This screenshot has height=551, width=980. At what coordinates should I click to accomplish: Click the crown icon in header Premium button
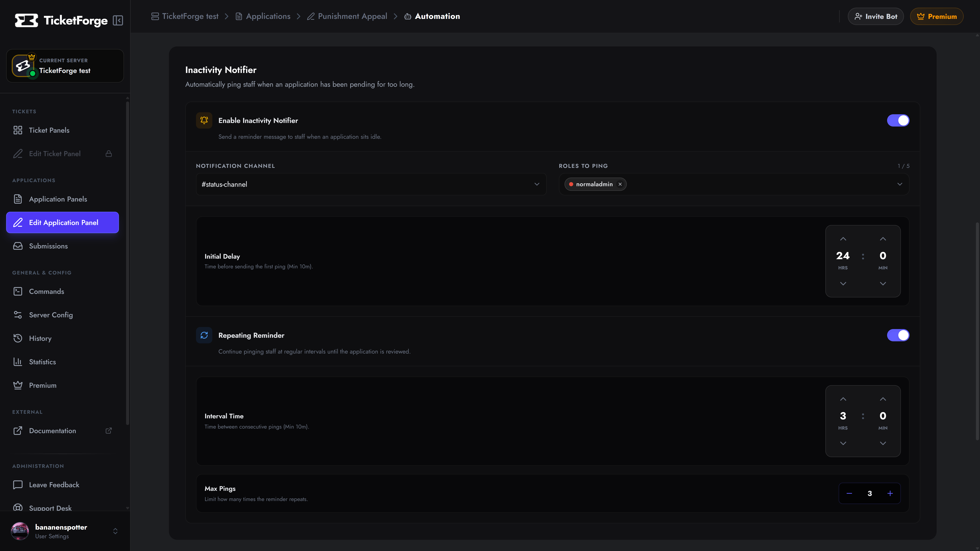tap(921, 16)
